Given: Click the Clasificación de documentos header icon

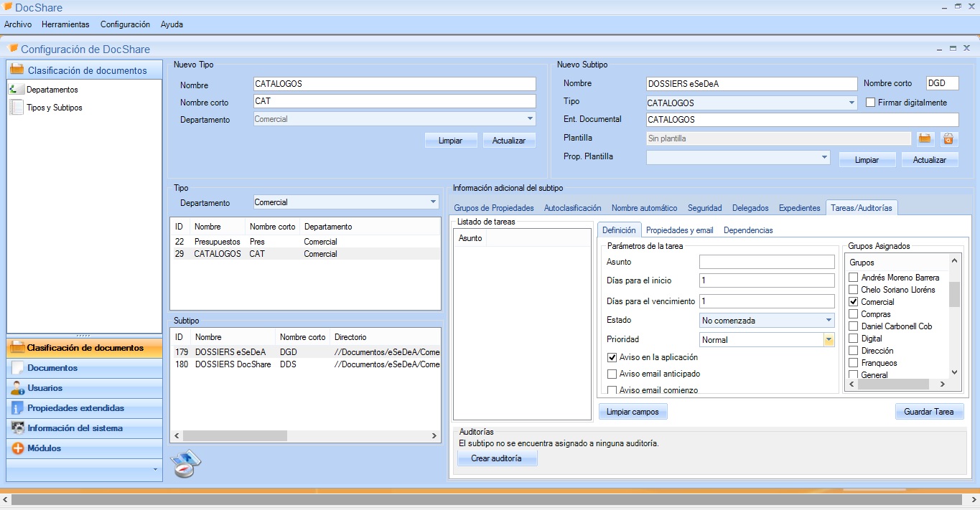Looking at the screenshot, I should [x=17, y=70].
